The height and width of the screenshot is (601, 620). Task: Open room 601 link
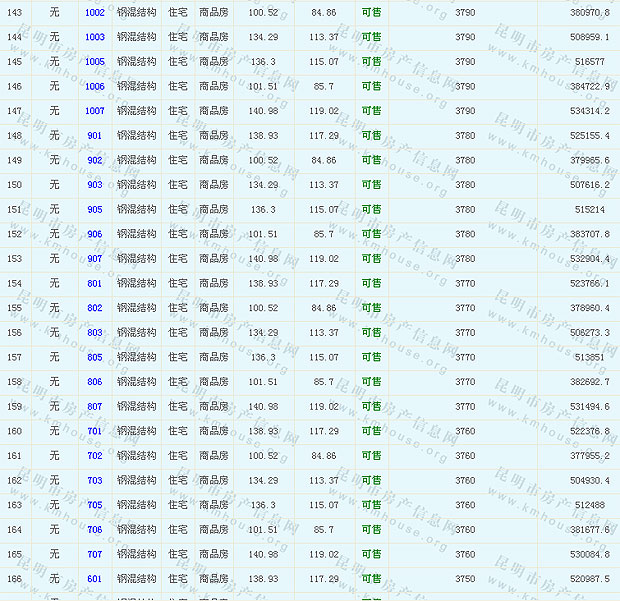pos(95,579)
